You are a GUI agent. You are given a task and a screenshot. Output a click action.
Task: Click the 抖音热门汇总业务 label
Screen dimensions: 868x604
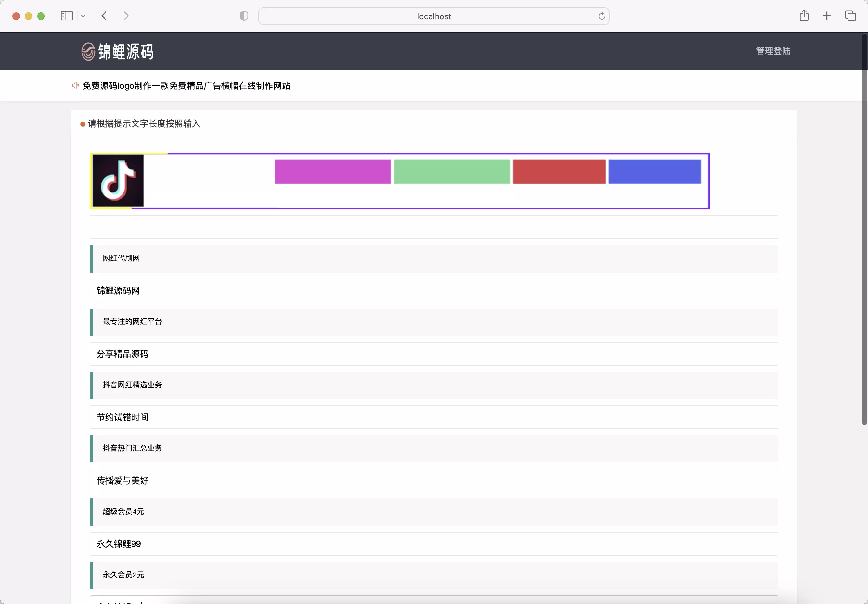click(x=132, y=448)
